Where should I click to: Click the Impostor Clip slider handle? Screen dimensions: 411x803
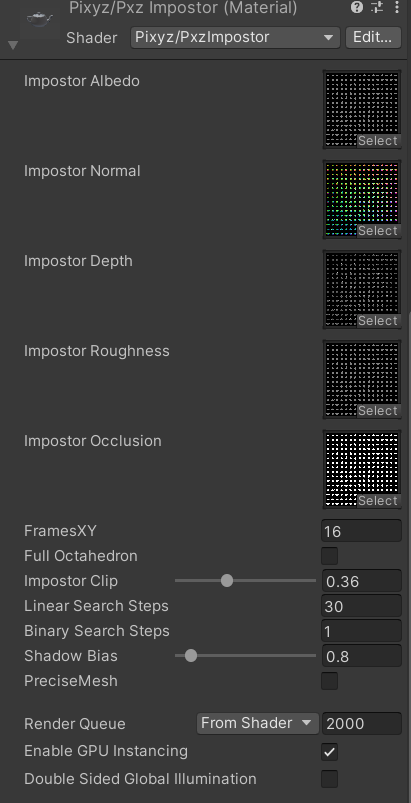pos(227,581)
